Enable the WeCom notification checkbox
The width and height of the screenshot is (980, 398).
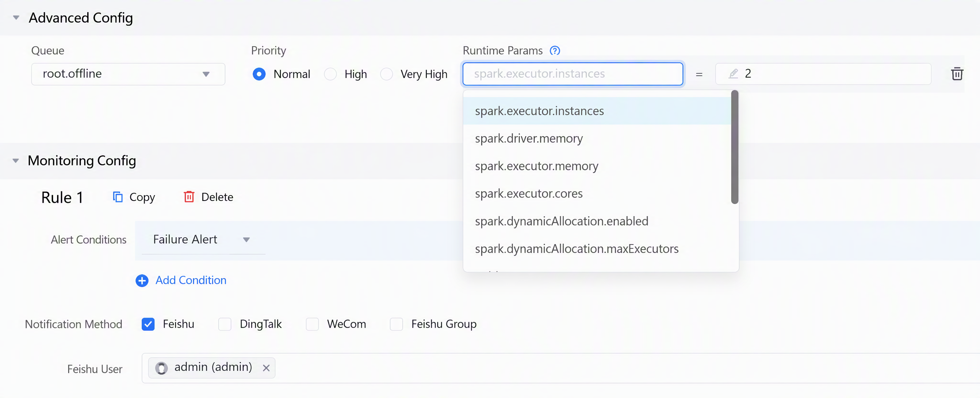(x=312, y=324)
